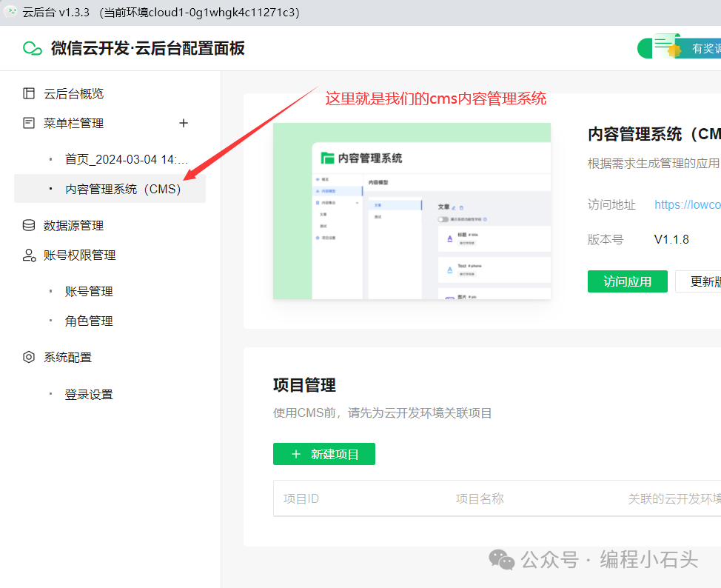
Task: Select 内容管理系统（CMS）sidebar entry
Action: tap(110, 189)
